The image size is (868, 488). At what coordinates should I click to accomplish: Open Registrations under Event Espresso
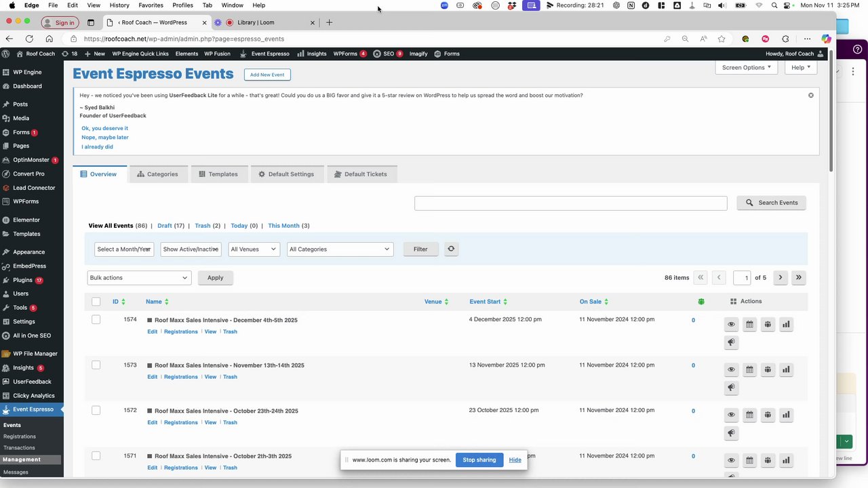tap(20, 436)
